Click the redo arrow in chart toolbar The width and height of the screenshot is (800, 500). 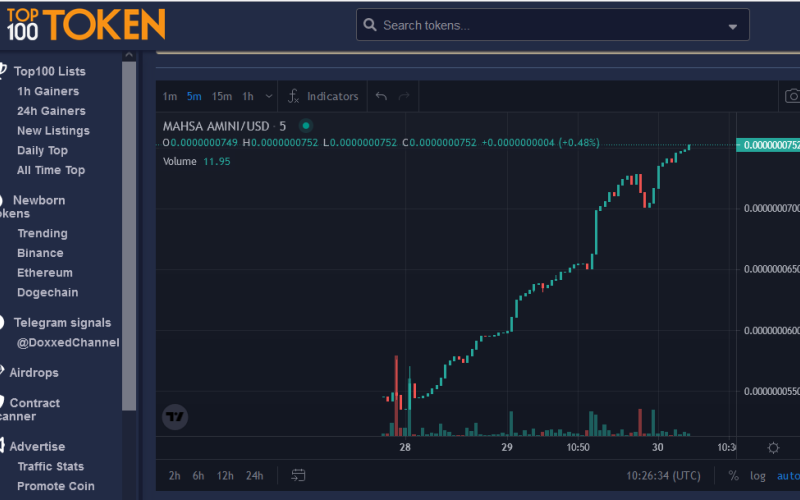coord(404,96)
